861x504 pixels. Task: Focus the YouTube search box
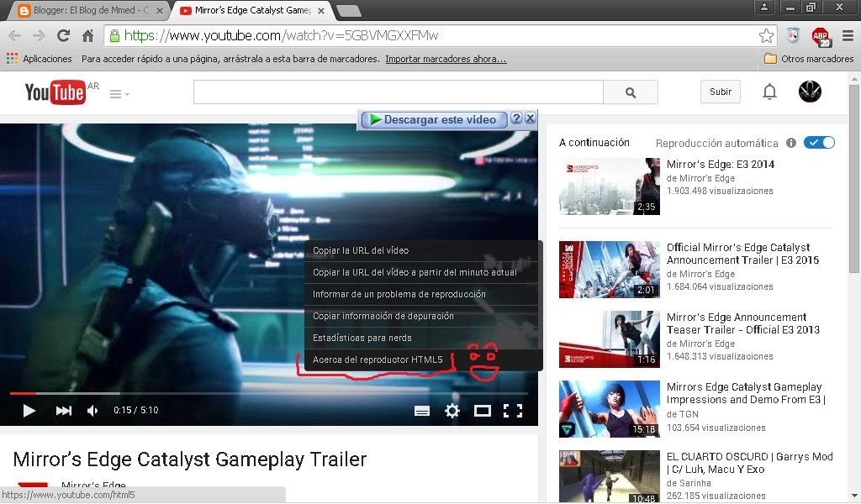[398, 92]
